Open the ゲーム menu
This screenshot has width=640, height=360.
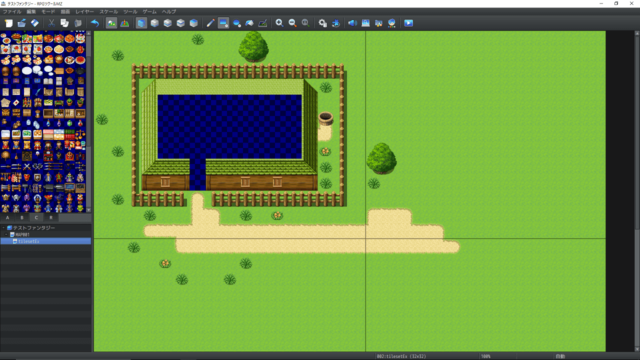point(149,12)
